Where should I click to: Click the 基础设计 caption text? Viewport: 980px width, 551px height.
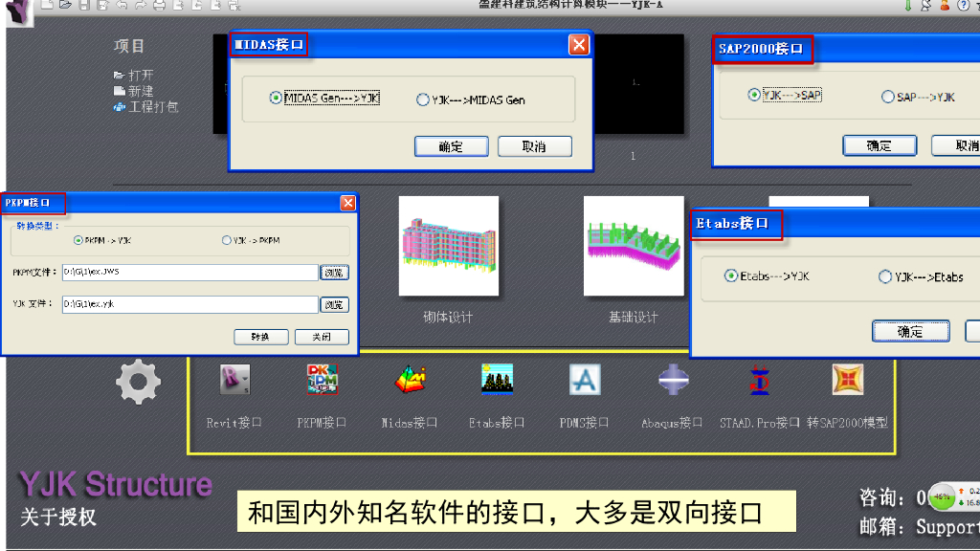click(x=634, y=317)
